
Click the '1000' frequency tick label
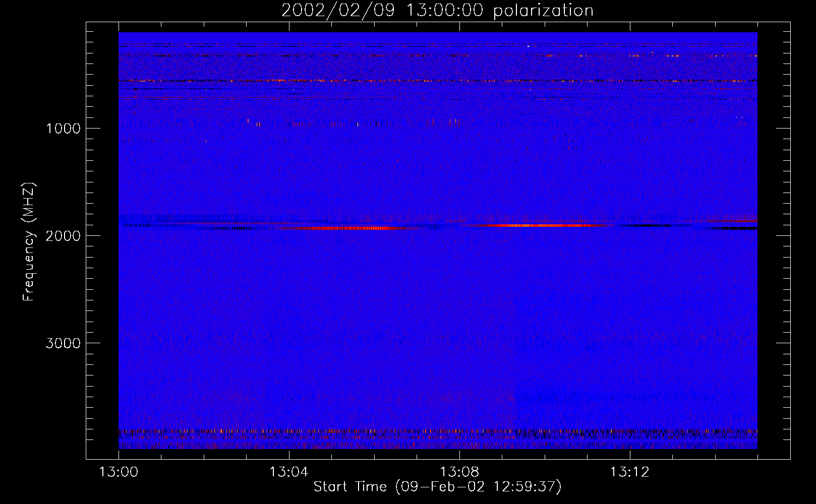coord(63,129)
